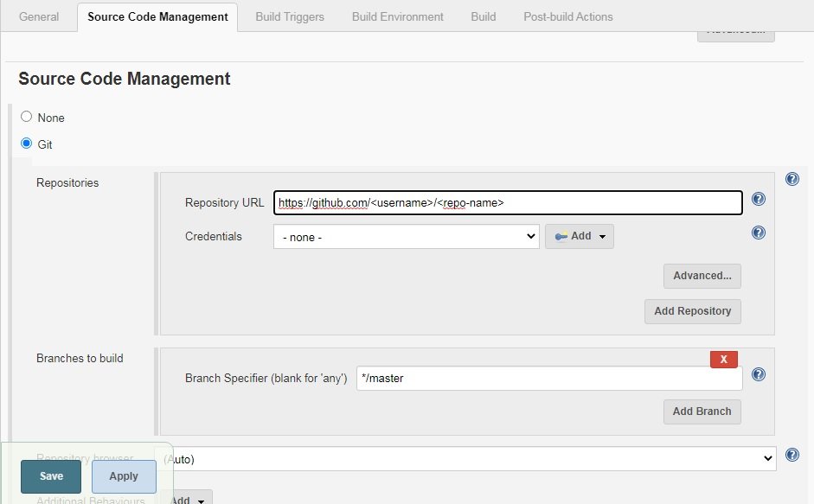
Task: Click help icon for the Repositories section
Action: coord(792,179)
